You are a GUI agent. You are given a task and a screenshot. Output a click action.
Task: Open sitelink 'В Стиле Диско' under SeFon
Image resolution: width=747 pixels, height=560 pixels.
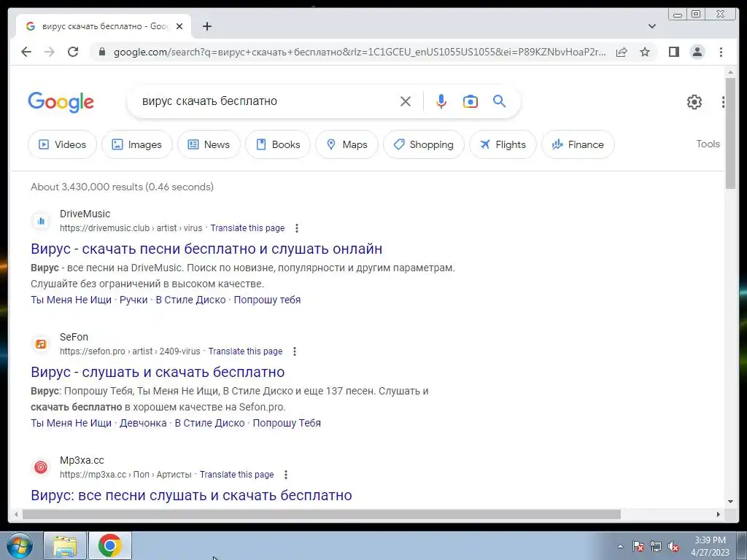click(x=209, y=424)
